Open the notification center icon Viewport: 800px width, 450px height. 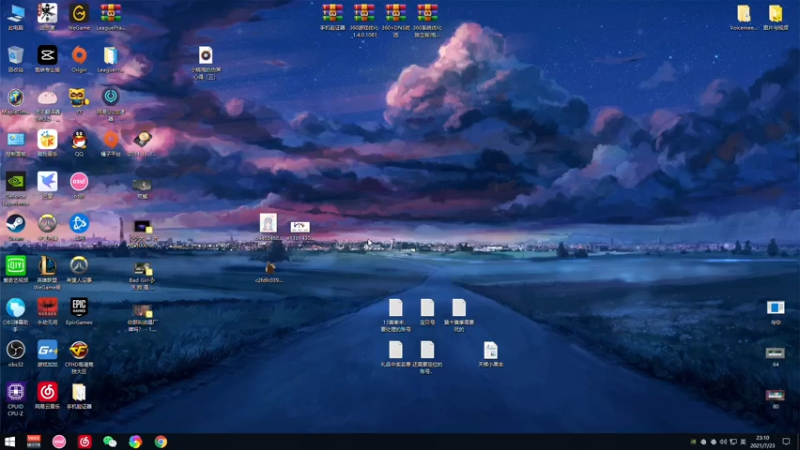[786, 441]
